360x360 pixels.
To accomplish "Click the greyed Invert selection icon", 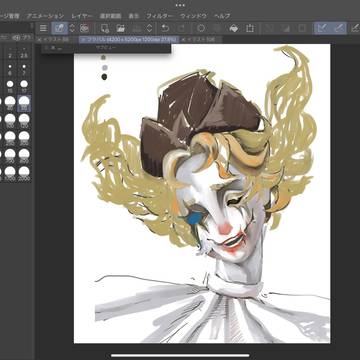I will (x=285, y=28).
